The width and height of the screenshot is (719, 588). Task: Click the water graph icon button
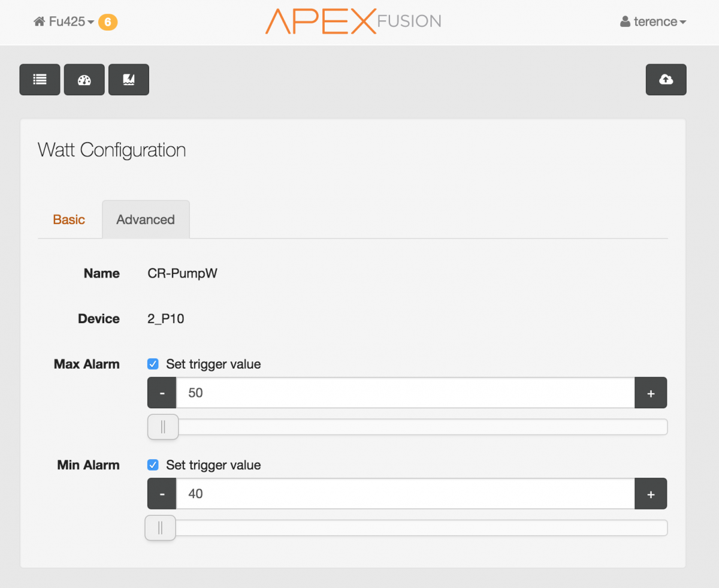[x=129, y=80]
